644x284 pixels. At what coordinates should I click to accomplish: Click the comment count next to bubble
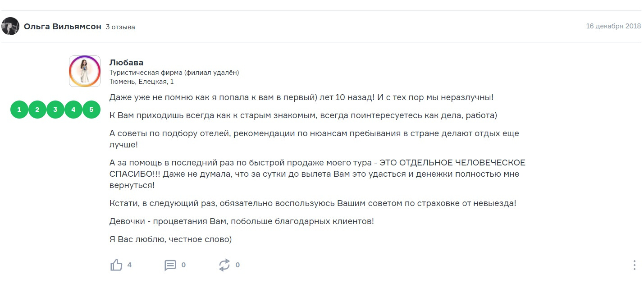tap(183, 265)
